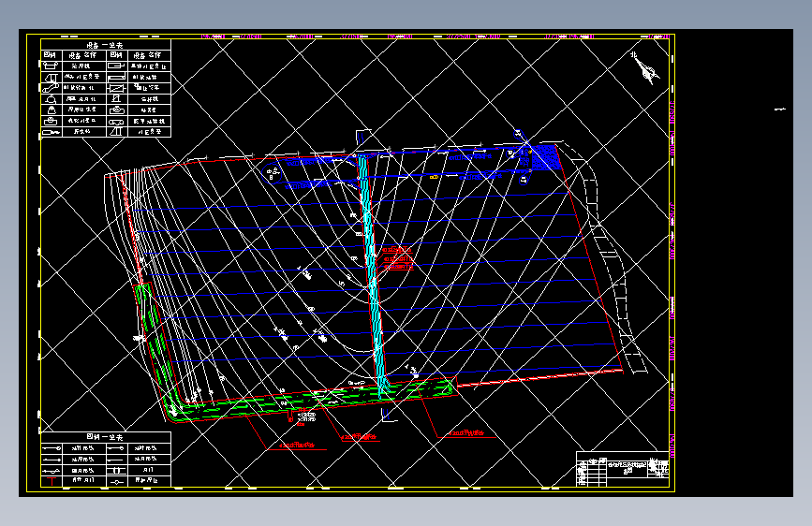Viewport: 812px width, 526px height.
Task: Select the red T symbol in the legend table
Action: click(x=52, y=481)
